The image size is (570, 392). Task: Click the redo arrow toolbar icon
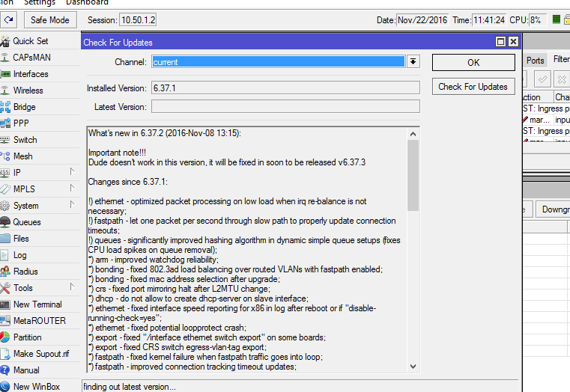[8, 19]
